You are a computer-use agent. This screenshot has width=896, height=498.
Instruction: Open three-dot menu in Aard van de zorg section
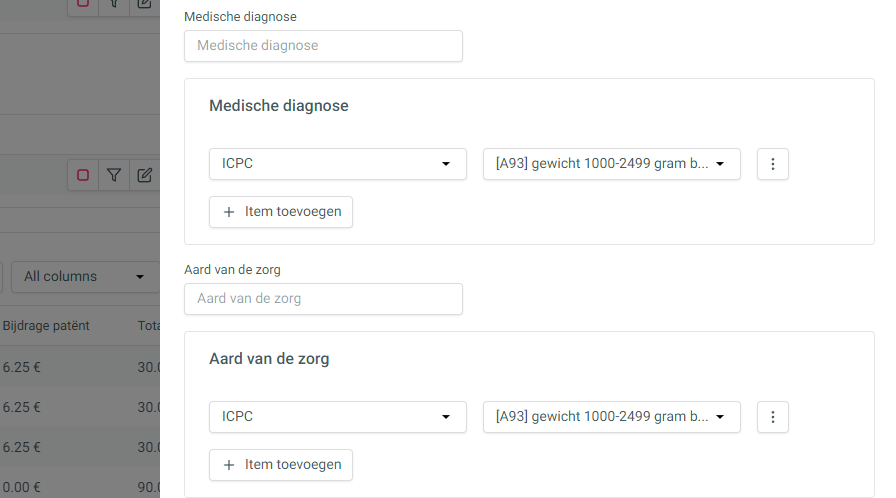tap(773, 417)
